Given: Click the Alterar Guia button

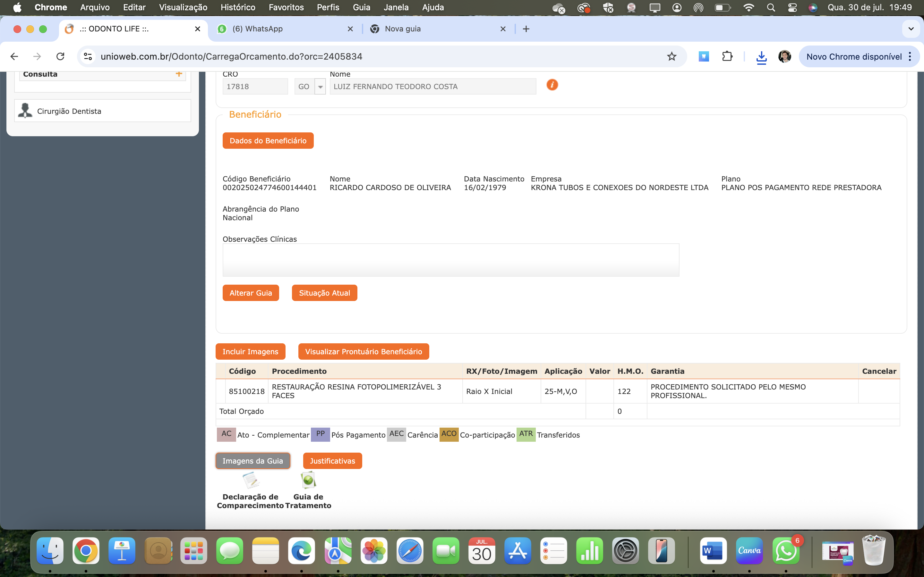Looking at the screenshot, I should 251,293.
